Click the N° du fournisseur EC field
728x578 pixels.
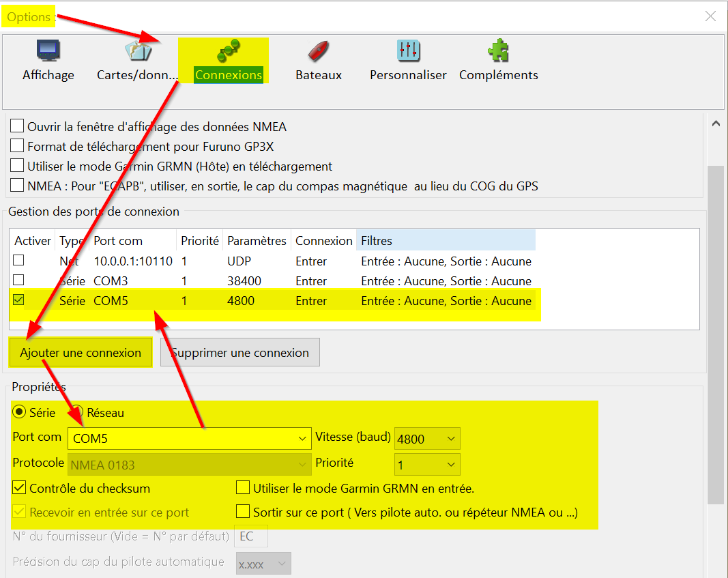(250, 536)
